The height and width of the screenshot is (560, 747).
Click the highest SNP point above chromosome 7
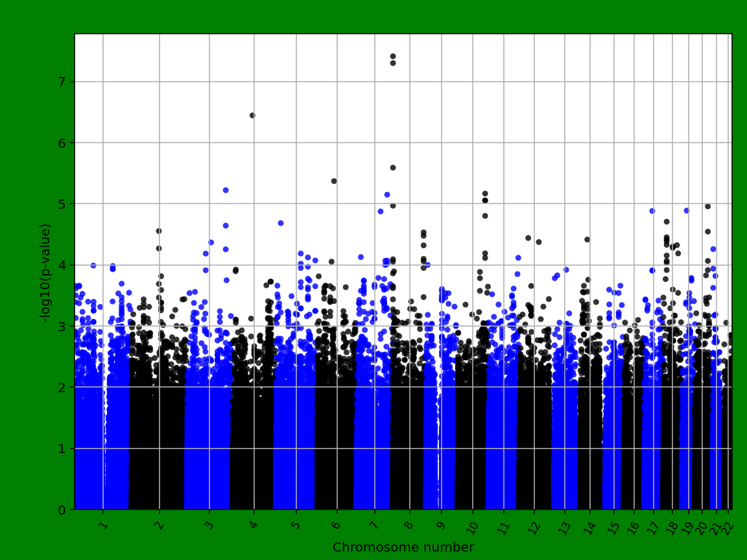tap(393, 57)
